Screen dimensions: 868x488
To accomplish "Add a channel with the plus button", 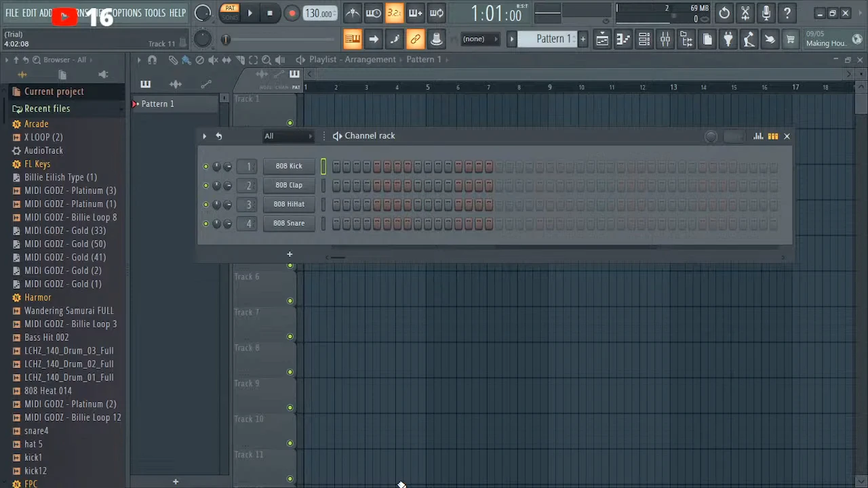I will pyautogui.click(x=290, y=254).
